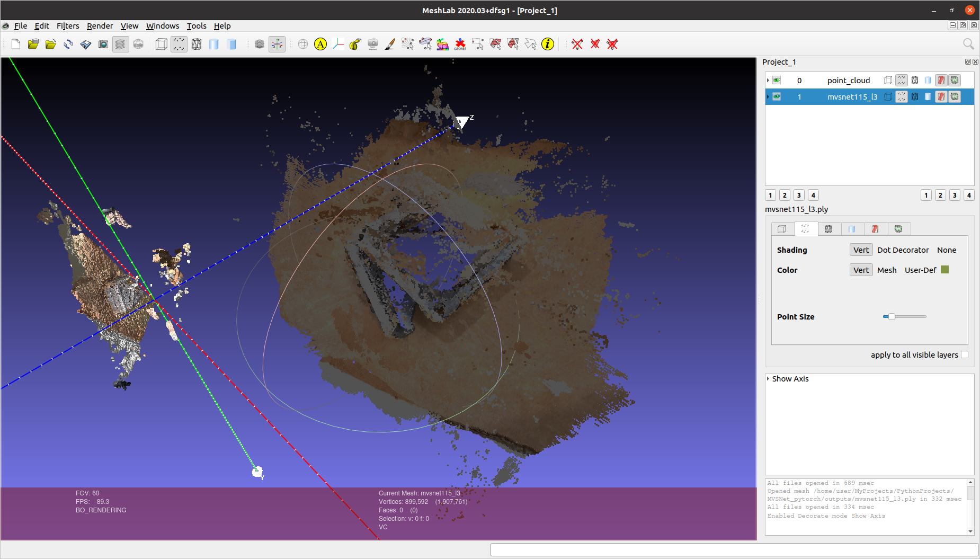Enable the show axis toolbar icon

[277, 44]
